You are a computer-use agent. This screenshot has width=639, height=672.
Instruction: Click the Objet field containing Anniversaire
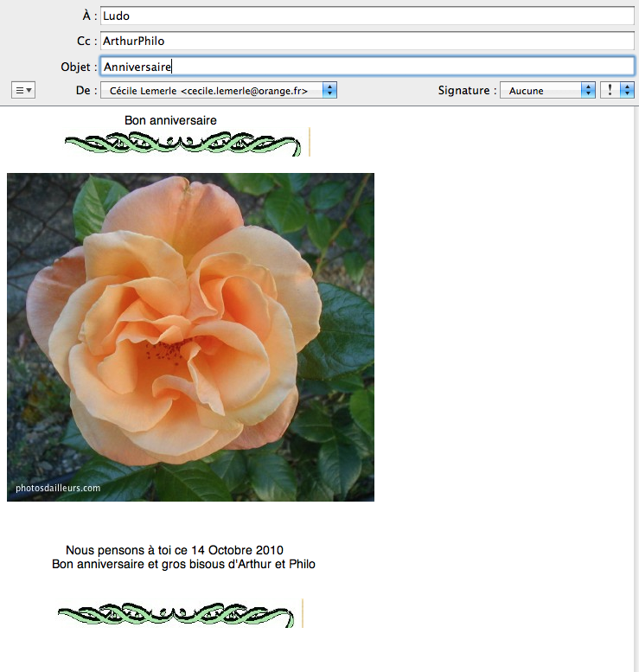367,67
